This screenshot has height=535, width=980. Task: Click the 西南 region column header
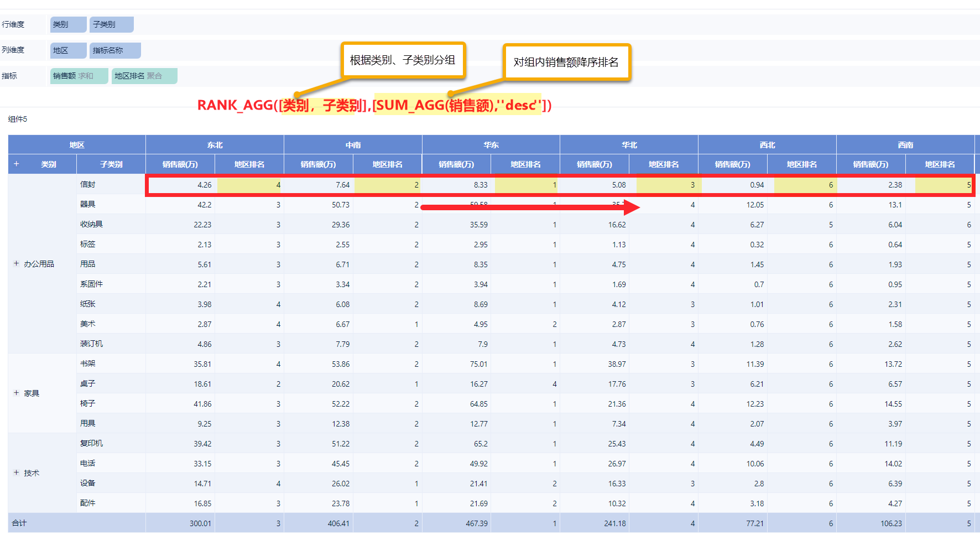click(905, 145)
